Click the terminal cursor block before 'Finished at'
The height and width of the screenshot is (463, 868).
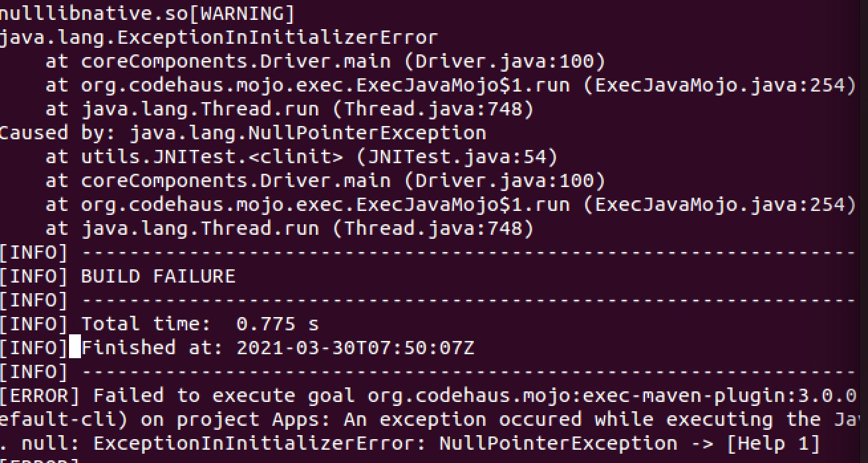point(75,347)
